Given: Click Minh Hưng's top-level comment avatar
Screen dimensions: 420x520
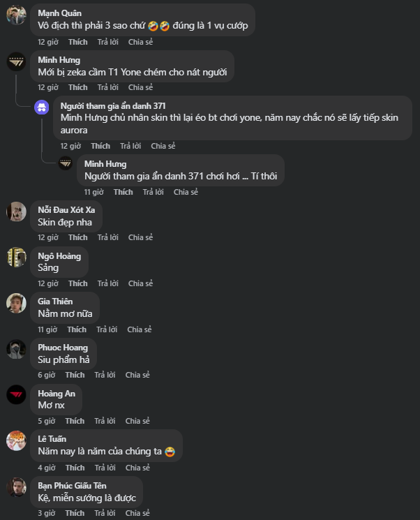Looking at the screenshot, I should [x=16, y=61].
